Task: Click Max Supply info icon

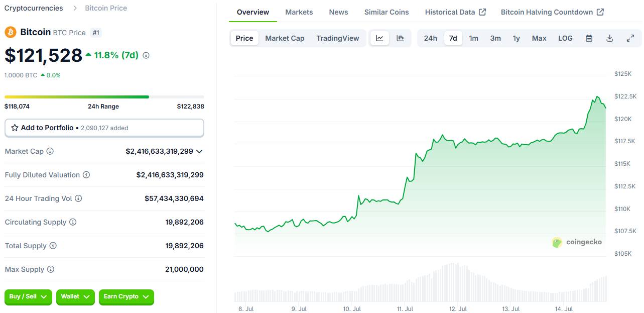Action: click(x=51, y=269)
